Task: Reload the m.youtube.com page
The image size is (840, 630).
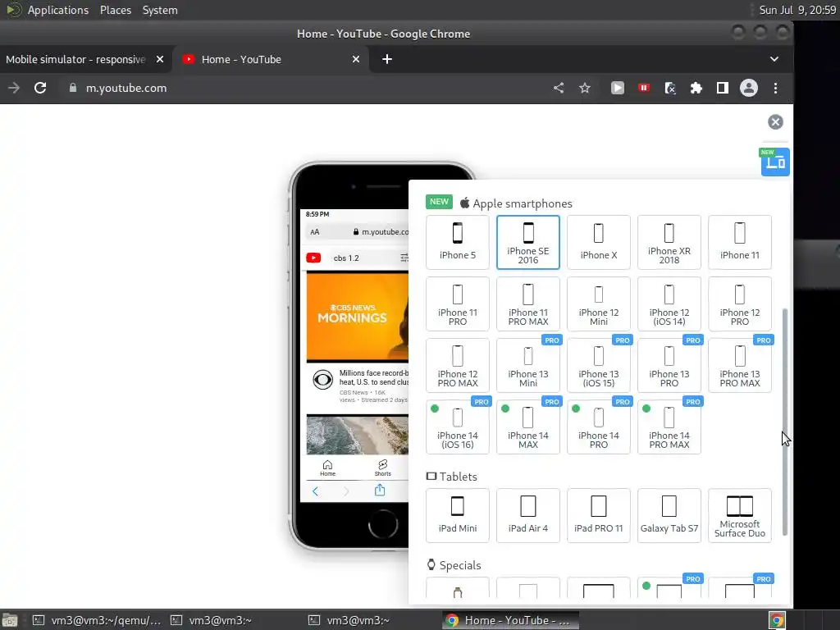Action: pos(40,88)
